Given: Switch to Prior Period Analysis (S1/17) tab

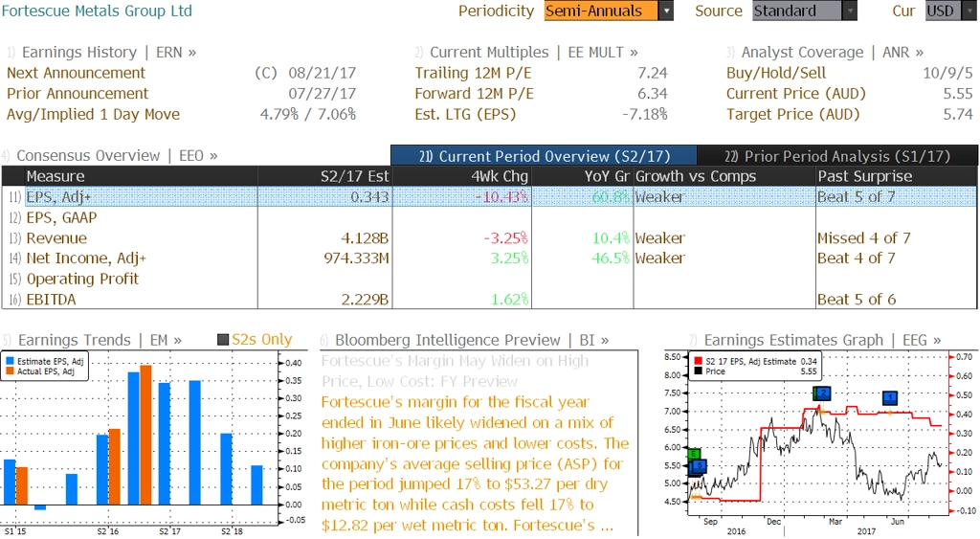Looking at the screenshot, I should click(837, 156).
